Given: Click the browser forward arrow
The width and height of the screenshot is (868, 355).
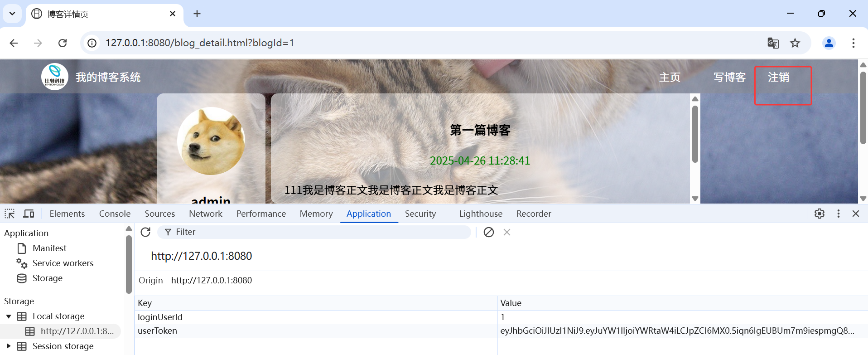Looking at the screenshot, I should pyautogui.click(x=38, y=43).
